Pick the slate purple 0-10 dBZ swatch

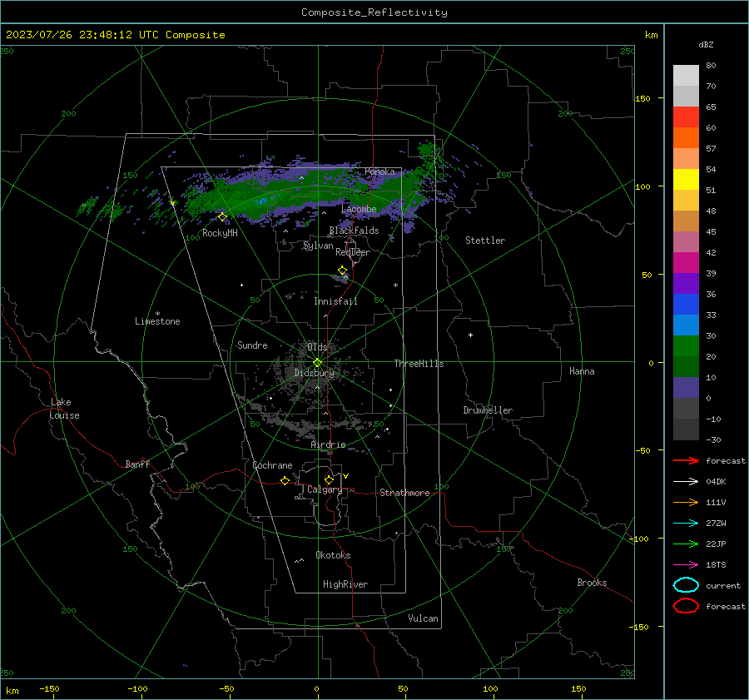coord(686,388)
